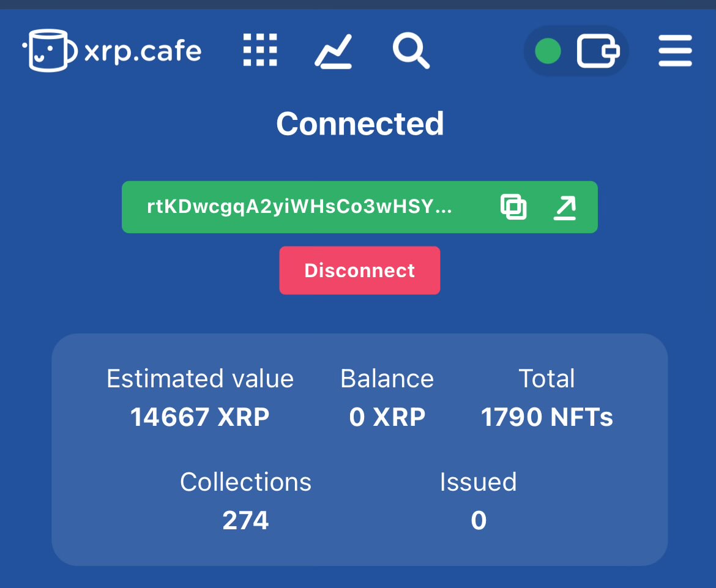This screenshot has height=588, width=716.
Task: Click the Balance label
Action: pyautogui.click(x=387, y=379)
